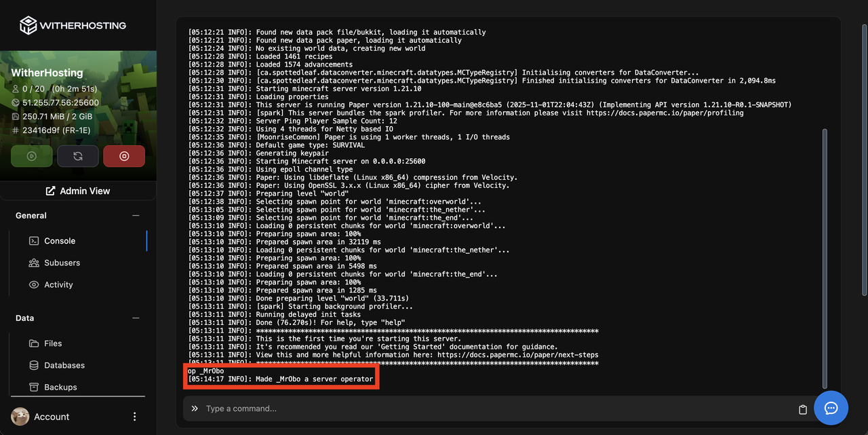868x435 pixels.
Task: Click the console vertical scrollbar
Action: click(x=825, y=258)
